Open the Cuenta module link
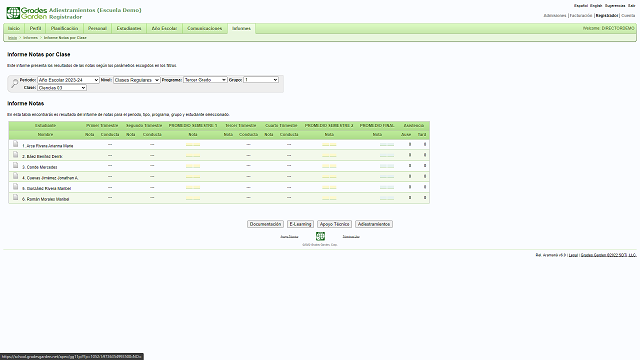The image size is (640, 360). (628, 16)
